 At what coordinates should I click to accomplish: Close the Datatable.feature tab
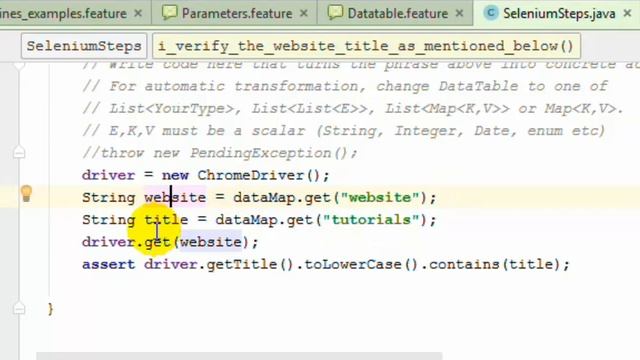[x=459, y=13]
